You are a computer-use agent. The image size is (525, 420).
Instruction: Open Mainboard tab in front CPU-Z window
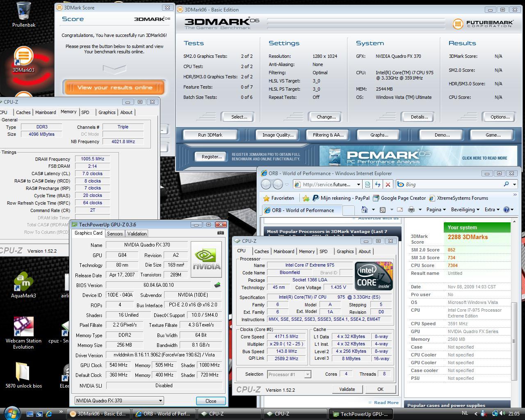tap(284, 251)
